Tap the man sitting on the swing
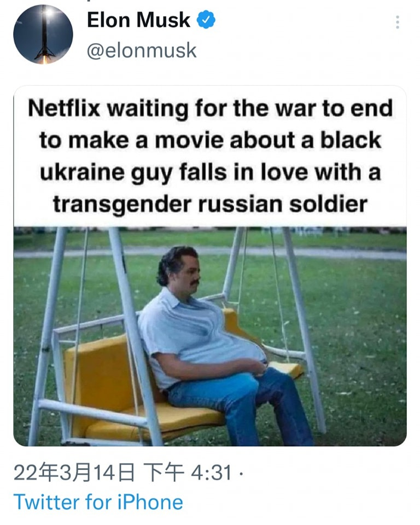 pos(214,345)
